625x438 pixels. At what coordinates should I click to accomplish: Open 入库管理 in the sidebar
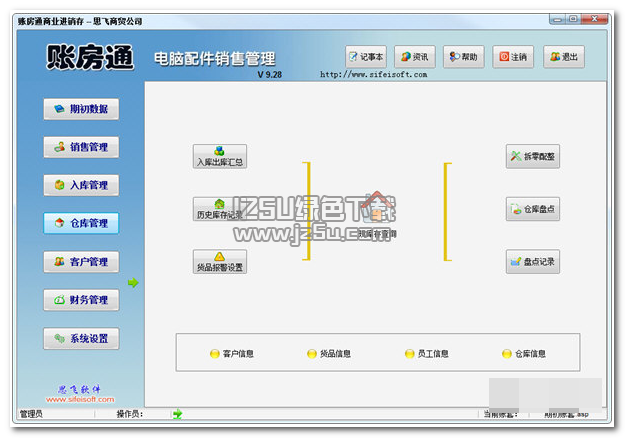click(x=81, y=185)
